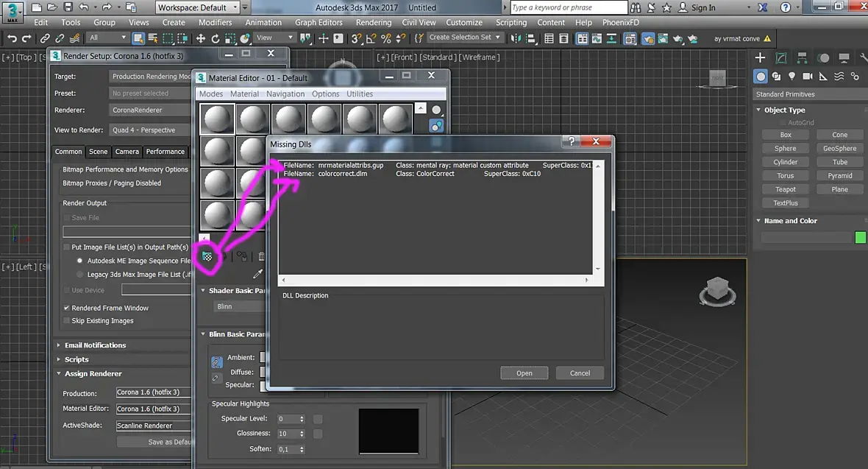This screenshot has width=868, height=469.
Task: Click the Render Production teapot icon
Action: tap(677, 38)
